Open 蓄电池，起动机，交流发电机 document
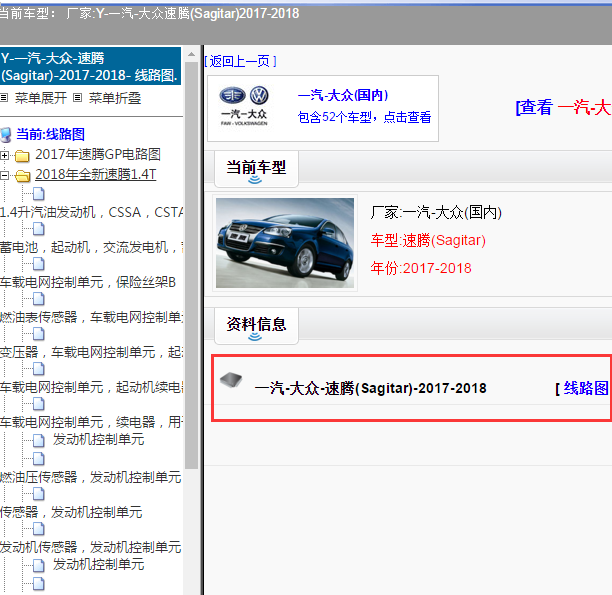This screenshot has width=612, height=595. pyautogui.click(x=91, y=247)
